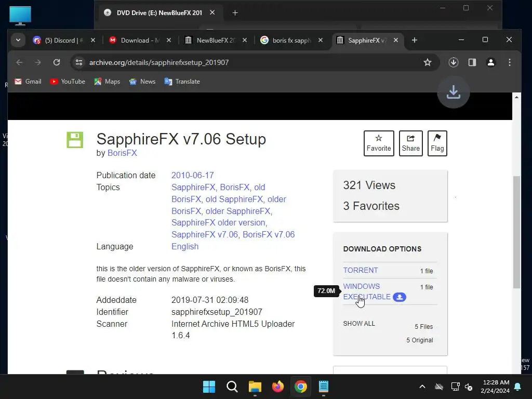Click the blue download icon beside EXECUTABLE
532x399 pixels.
click(400, 297)
